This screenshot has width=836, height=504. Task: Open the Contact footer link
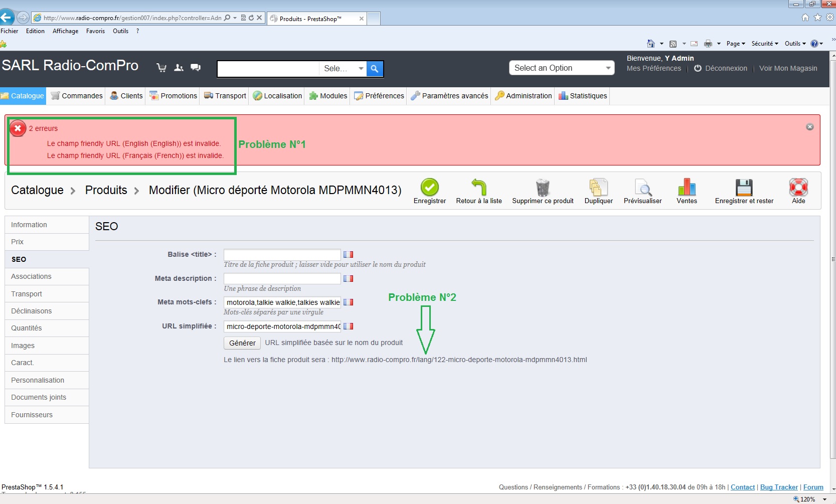tap(743, 487)
